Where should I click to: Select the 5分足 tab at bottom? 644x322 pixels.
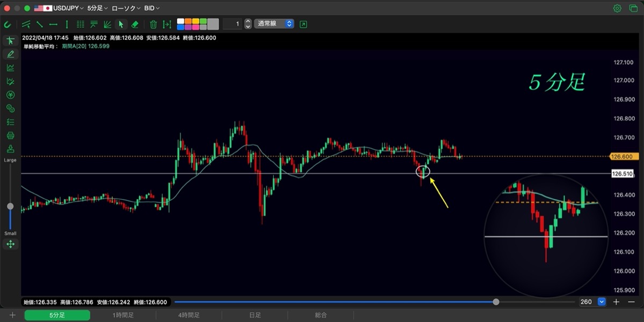(x=57, y=315)
